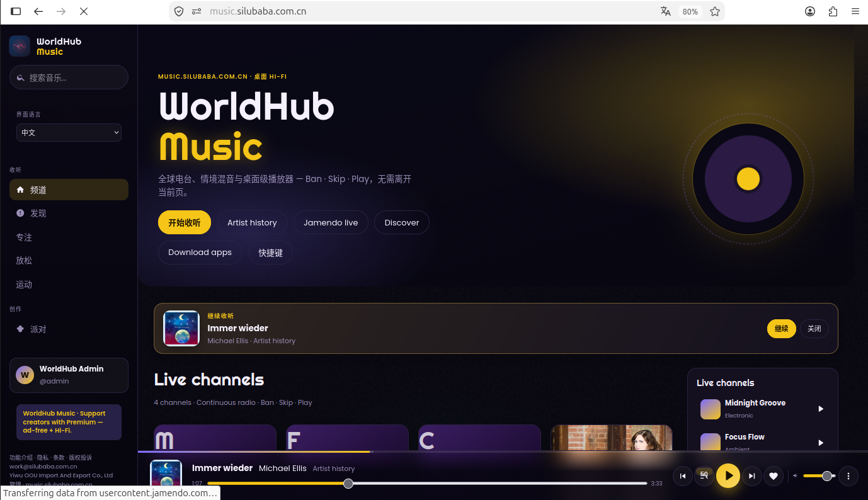Open the queue list icon in player
The image size is (868, 500).
pos(704,475)
